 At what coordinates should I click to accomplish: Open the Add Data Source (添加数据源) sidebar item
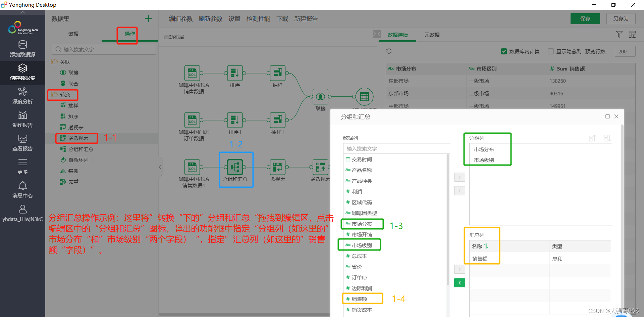pos(22,49)
